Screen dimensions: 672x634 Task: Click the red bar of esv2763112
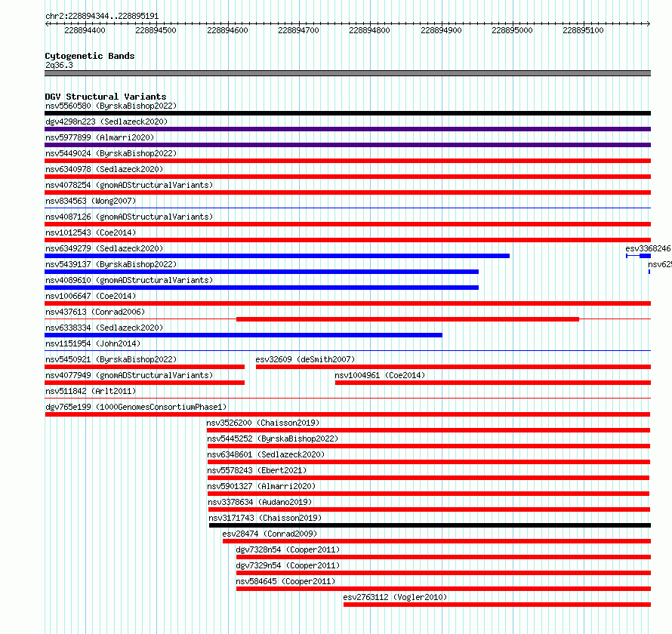point(497,605)
